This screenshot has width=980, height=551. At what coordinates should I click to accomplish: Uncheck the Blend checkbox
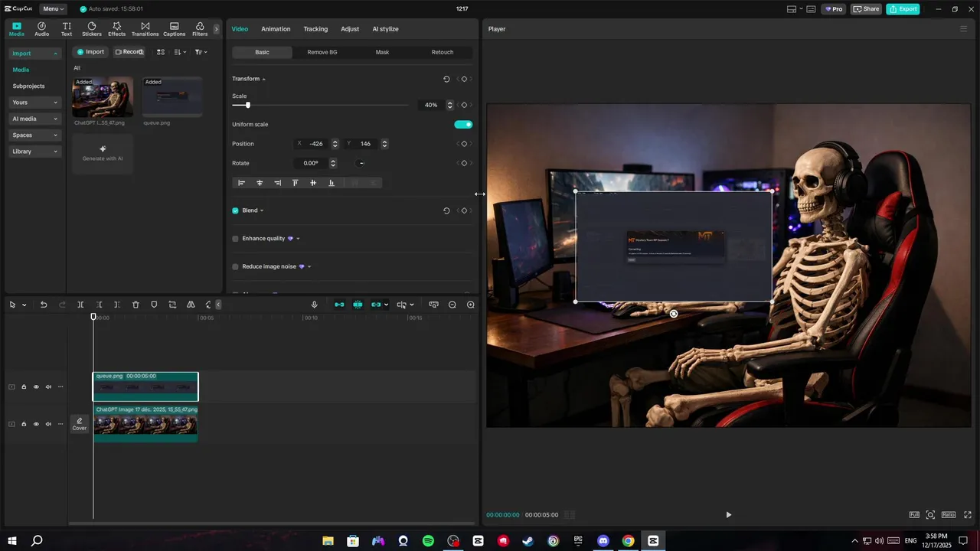[236, 210]
